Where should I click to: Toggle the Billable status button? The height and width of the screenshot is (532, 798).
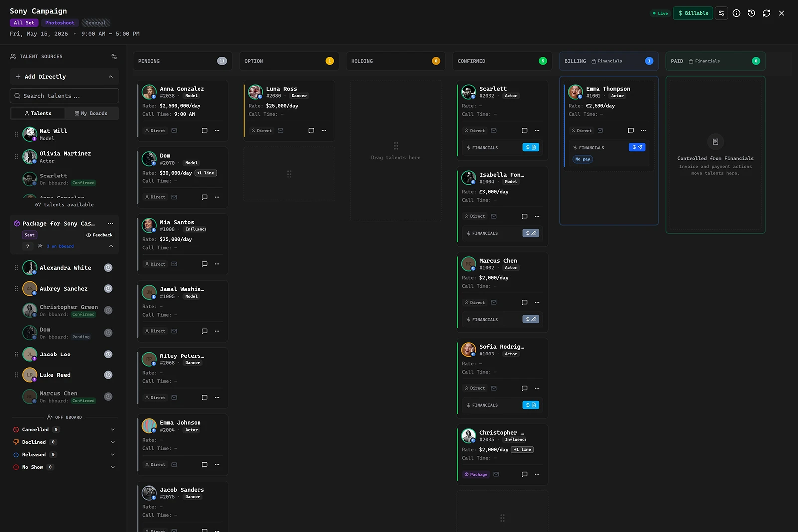[x=693, y=13]
